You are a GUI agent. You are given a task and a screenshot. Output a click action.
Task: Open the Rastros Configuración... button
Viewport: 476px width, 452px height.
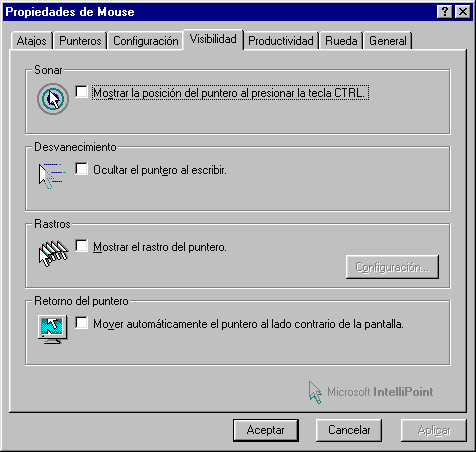(392, 267)
